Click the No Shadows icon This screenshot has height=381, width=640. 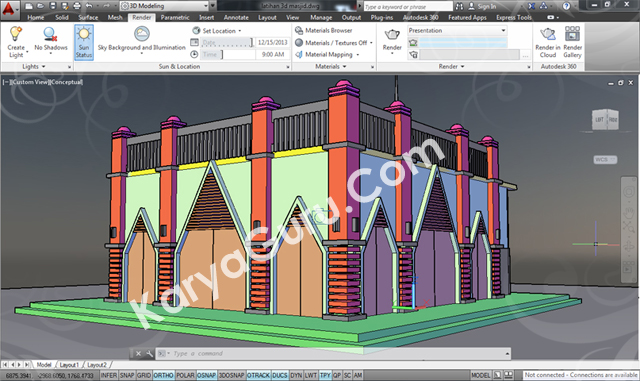(51, 33)
